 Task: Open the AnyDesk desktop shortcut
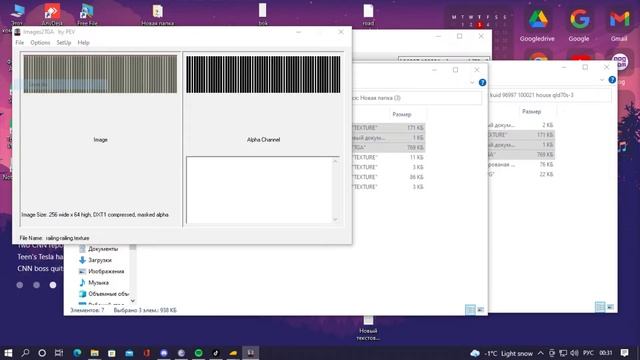(x=52, y=14)
